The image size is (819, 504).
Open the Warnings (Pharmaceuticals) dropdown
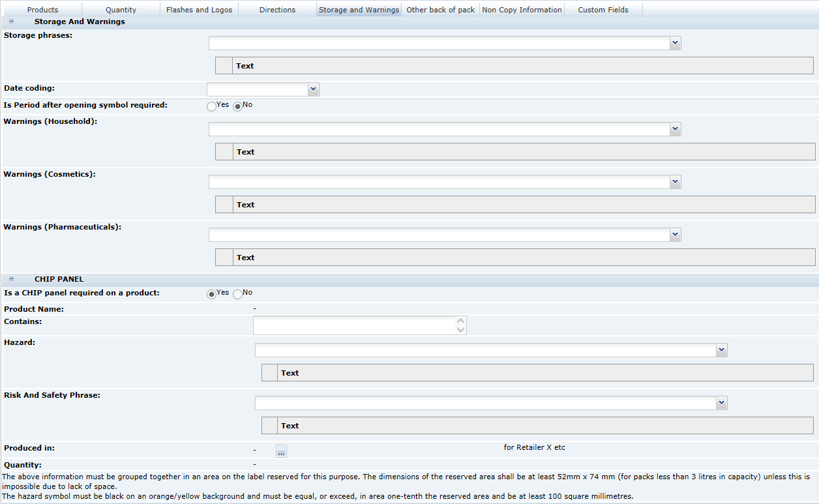tap(676, 235)
